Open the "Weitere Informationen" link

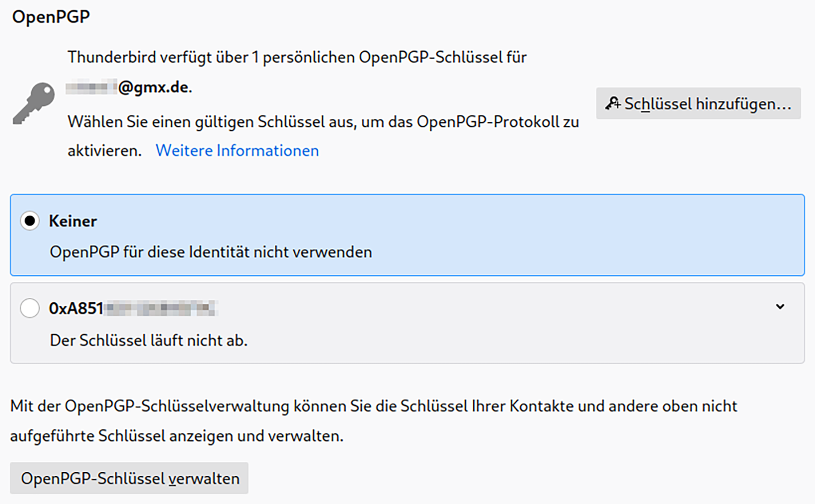(x=237, y=151)
